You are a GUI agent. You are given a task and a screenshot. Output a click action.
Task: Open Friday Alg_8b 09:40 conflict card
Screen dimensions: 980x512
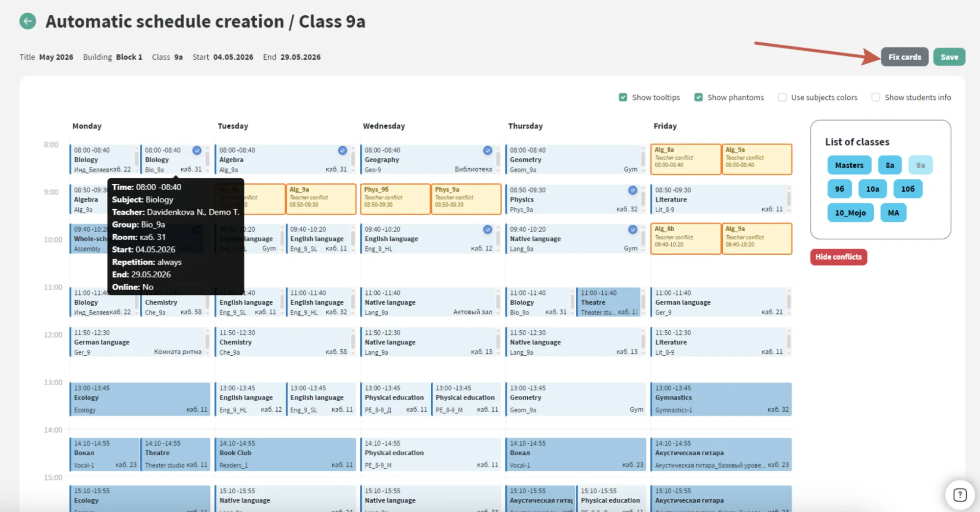point(686,239)
